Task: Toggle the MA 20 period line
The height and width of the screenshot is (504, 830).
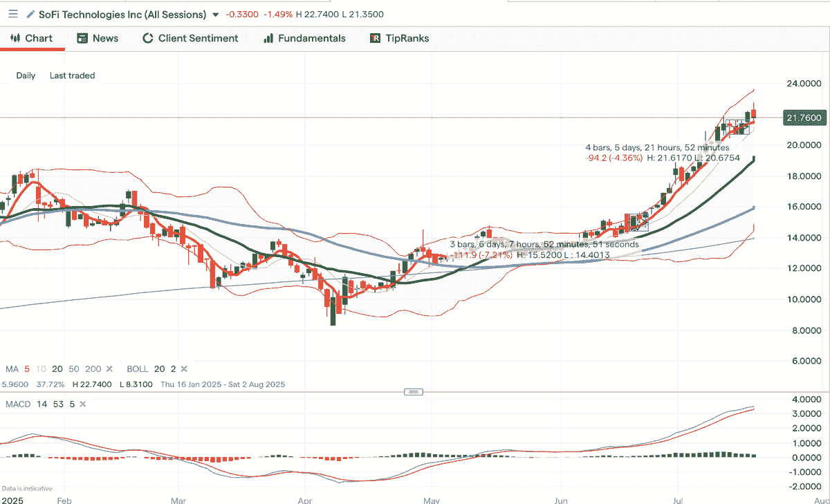Action: (x=57, y=368)
